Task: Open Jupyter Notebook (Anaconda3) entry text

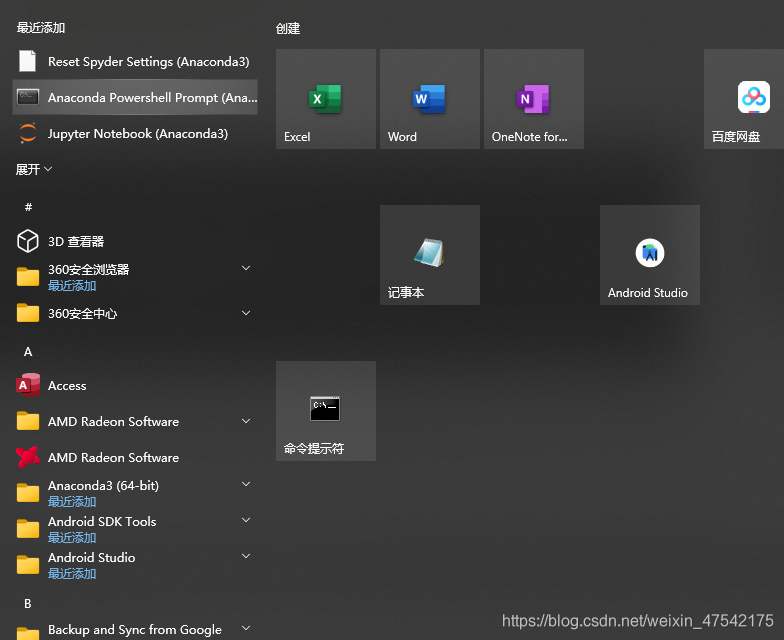Action: [138, 134]
